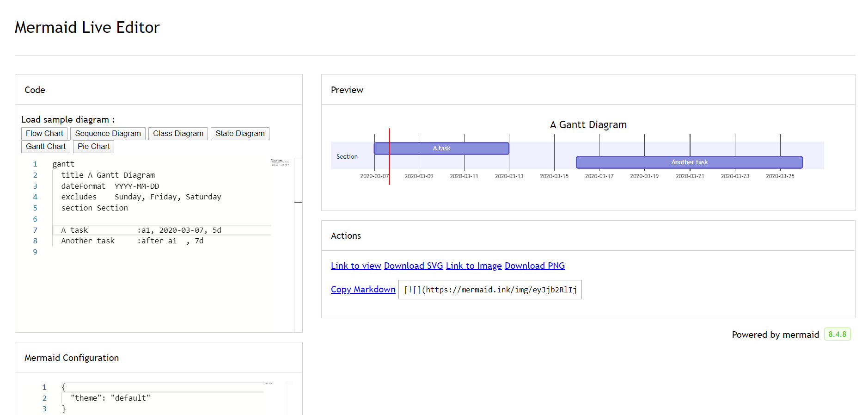This screenshot has width=868, height=415.
Task: Click Download PNG link
Action: click(x=534, y=266)
